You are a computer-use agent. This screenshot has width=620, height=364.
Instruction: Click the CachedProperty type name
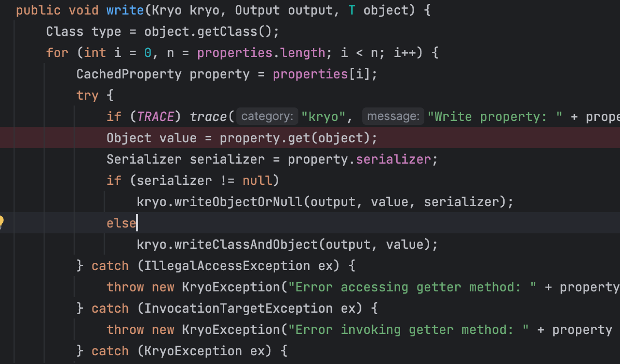(129, 74)
